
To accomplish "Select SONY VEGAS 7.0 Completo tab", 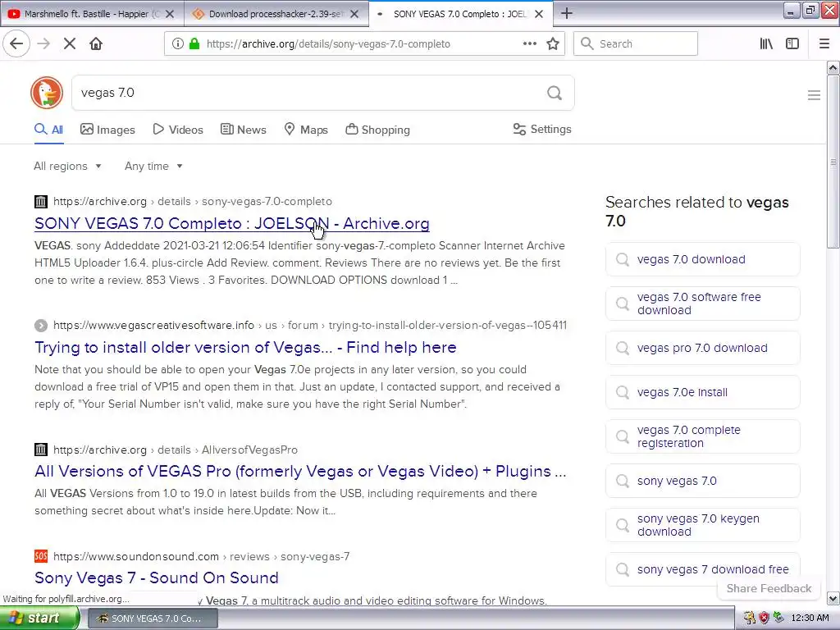I will 461,14.
